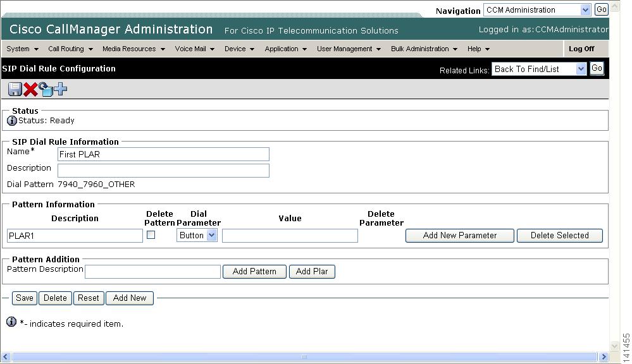Click the Status: Ready text
The height and width of the screenshot is (364, 632).
tap(46, 121)
